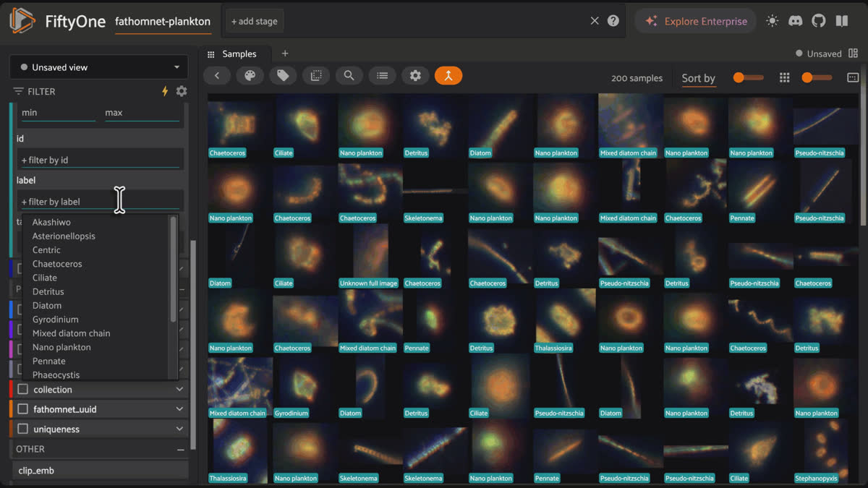
Task: Adjust the slider next to Sort by
Action: [x=749, y=77]
